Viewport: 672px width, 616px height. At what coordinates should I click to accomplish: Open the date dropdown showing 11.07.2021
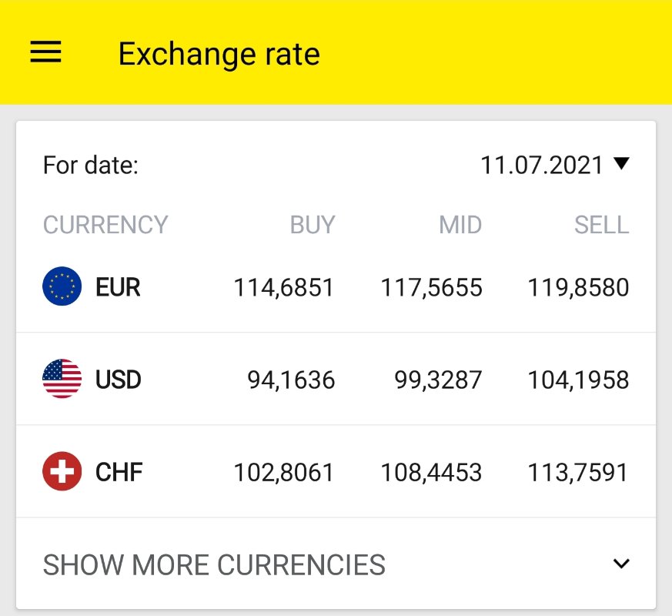(542, 165)
